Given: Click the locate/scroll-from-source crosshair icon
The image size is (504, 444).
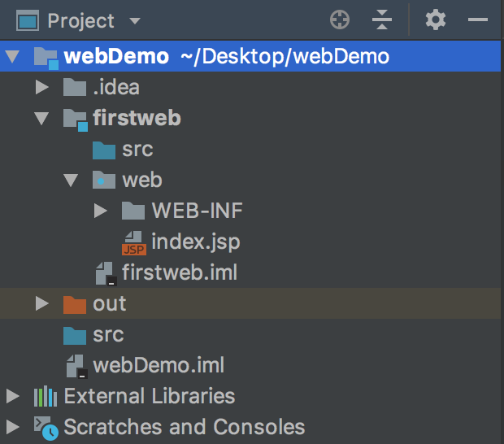Looking at the screenshot, I should tap(340, 20).
